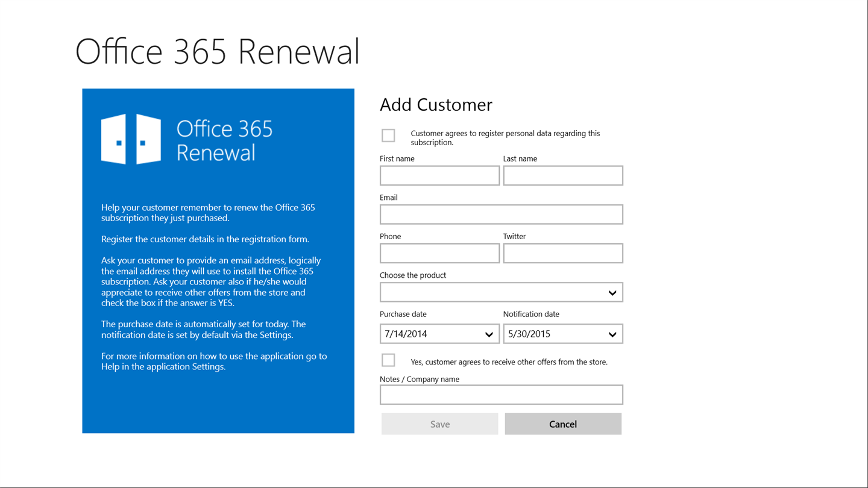Select the Twitter input box
The height and width of the screenshot is (488, 868).
[563, 254]
